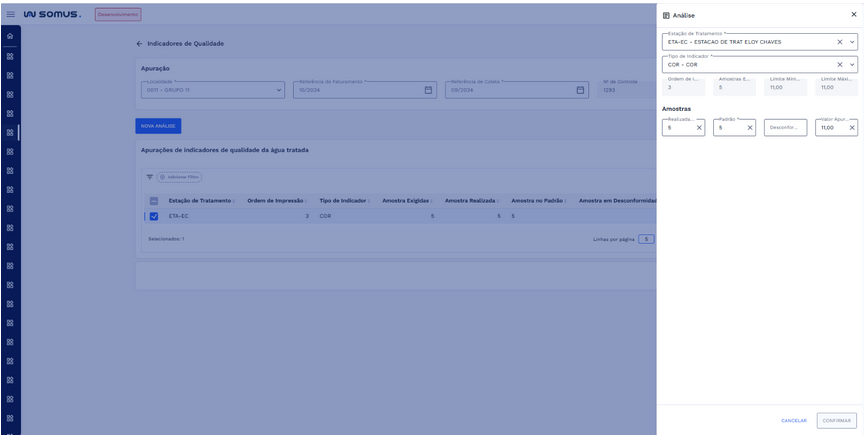Uncheck the ETA-EC row checkbox
The width and height of the screenshot is (865, 439).
click(153, 216)
